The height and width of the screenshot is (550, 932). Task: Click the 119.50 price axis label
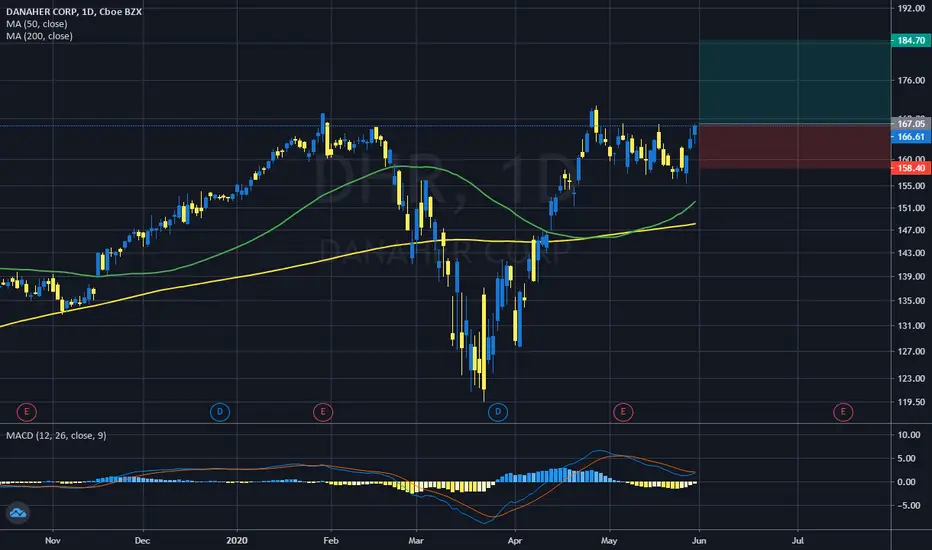[911, 402]
